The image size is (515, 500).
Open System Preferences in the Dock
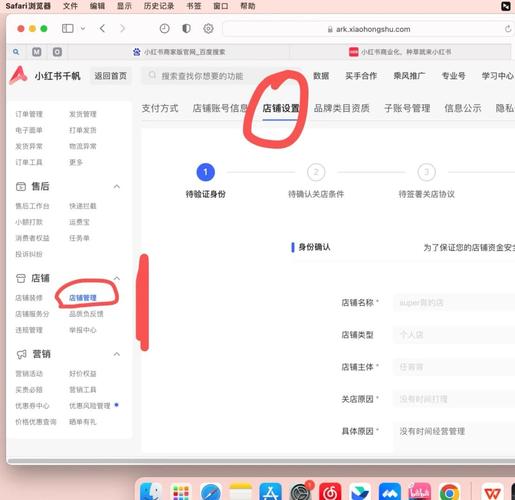coord(300,492)
